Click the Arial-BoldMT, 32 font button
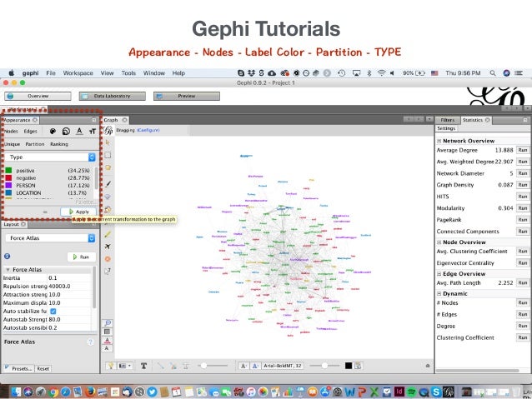 (x=283, y=366)
